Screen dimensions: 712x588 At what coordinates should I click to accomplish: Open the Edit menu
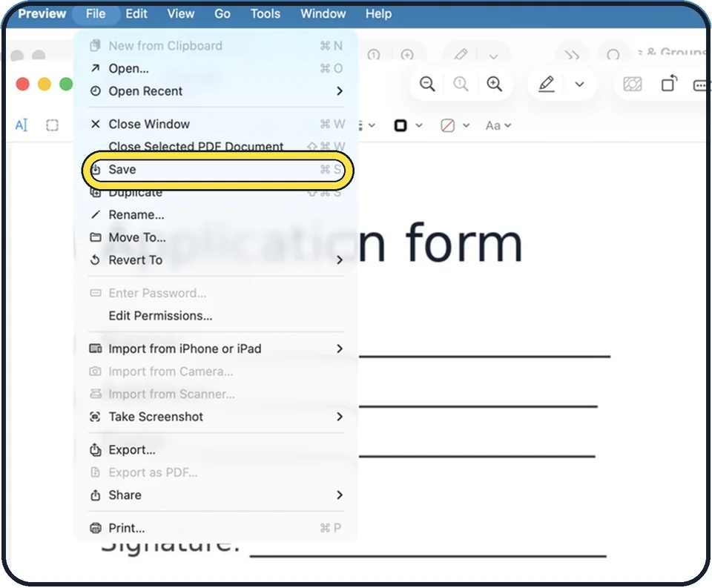[x=136, y=13]
